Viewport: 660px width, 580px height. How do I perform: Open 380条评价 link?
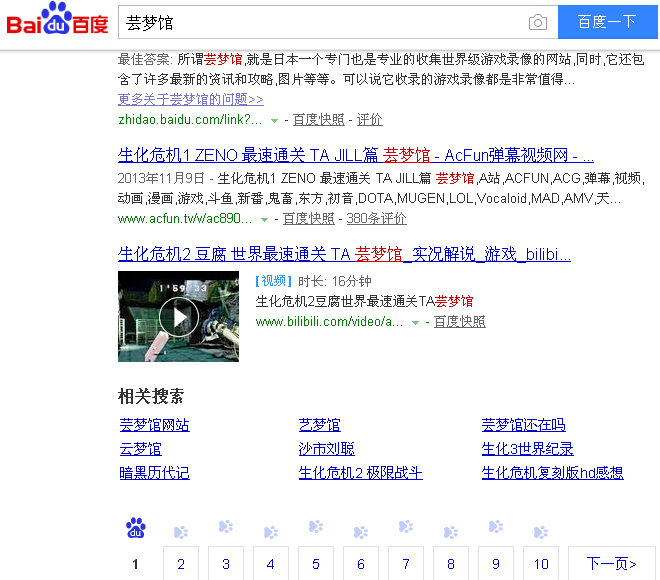(376, 218)
